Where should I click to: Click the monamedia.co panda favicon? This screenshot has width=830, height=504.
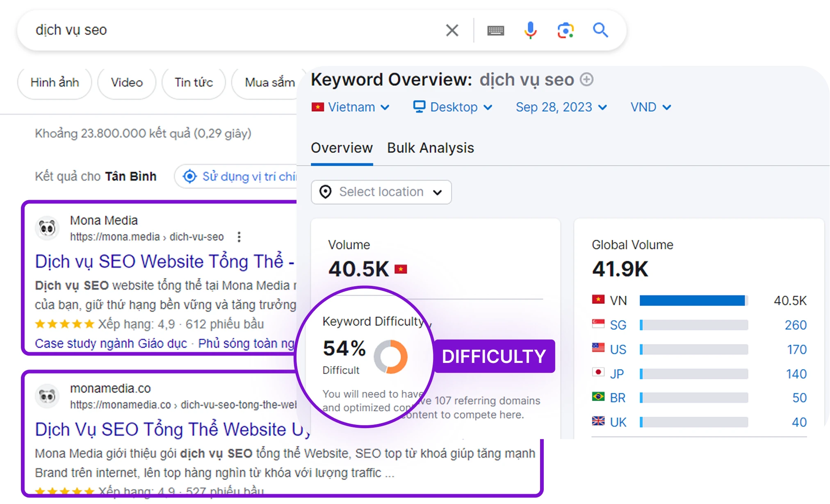pyautogui.click(x=47, y=396)
